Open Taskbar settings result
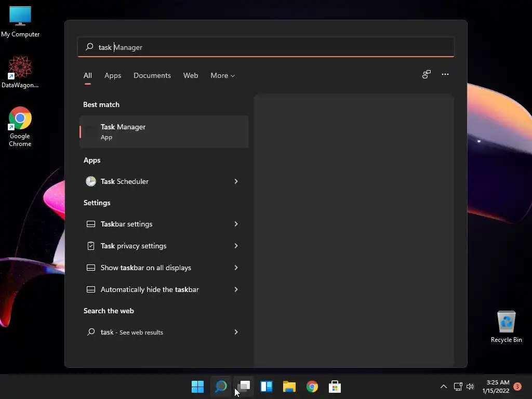 [x=155, y=224]
